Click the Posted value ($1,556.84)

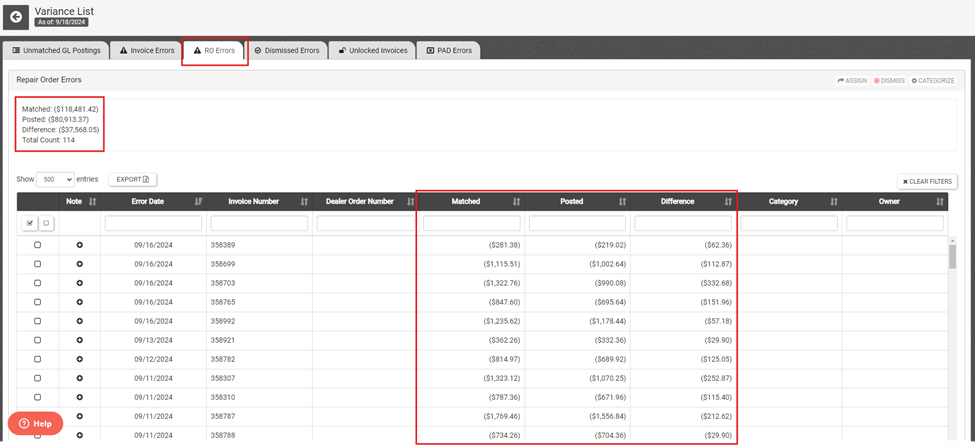tap(608, 416)
